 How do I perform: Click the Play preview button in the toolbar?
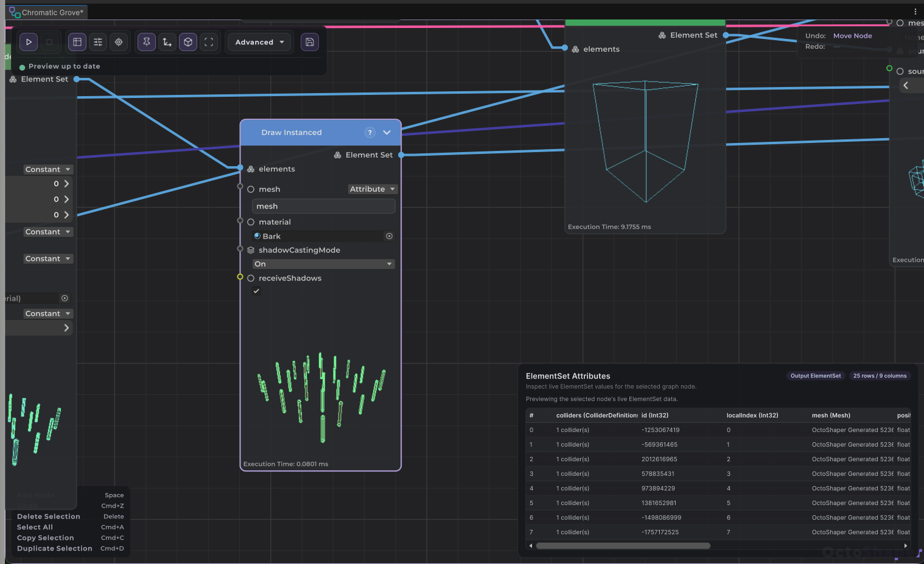29,42
